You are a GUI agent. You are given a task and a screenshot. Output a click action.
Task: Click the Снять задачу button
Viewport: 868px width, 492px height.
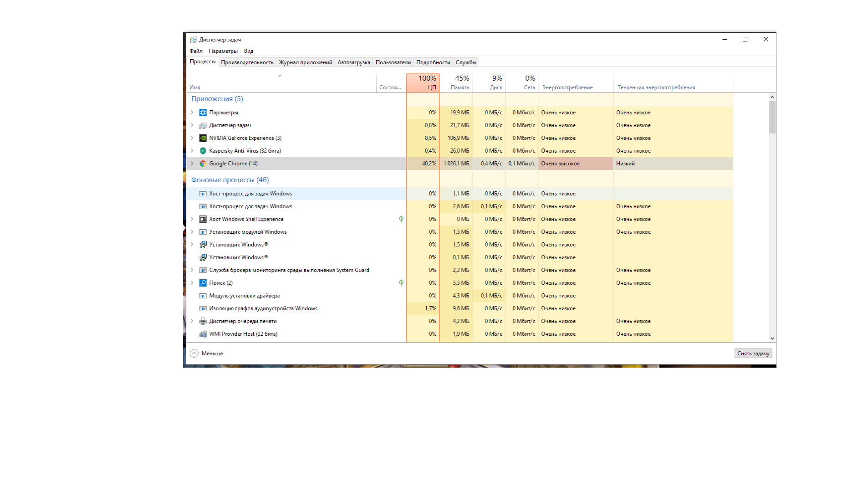pos(753,354)
